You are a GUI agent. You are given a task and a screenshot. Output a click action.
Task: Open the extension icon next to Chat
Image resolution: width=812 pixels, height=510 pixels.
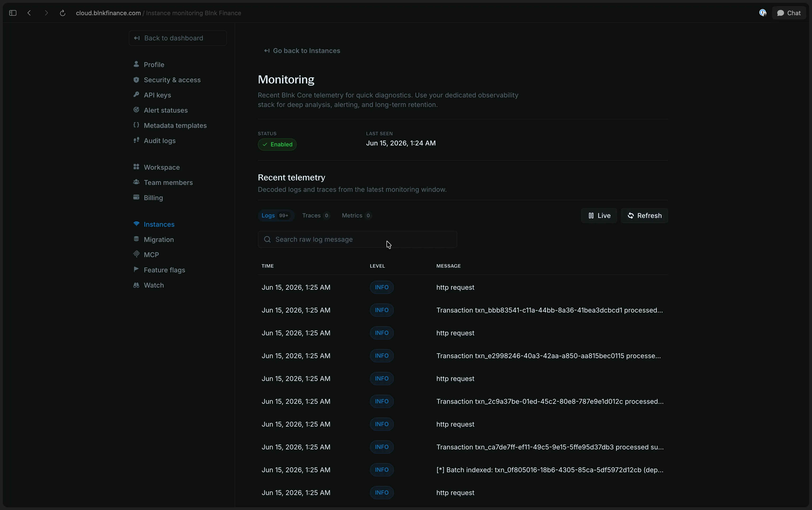[x=763, y=13]
